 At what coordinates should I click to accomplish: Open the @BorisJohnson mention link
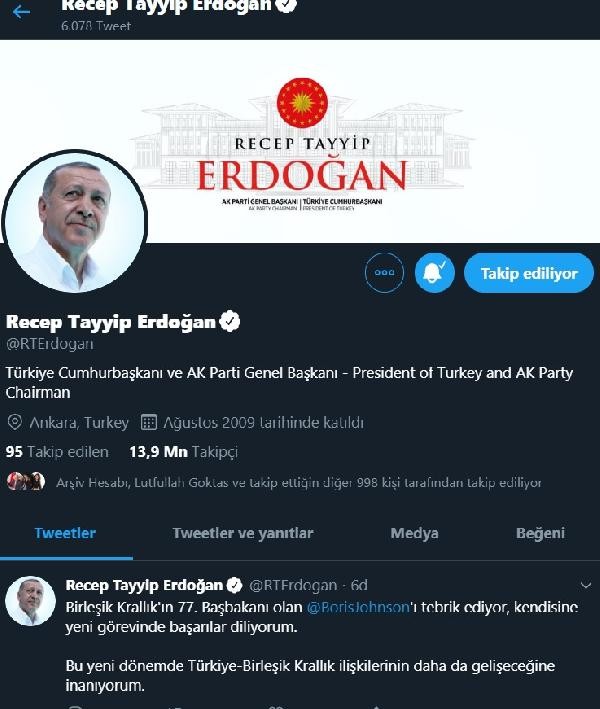358,607
